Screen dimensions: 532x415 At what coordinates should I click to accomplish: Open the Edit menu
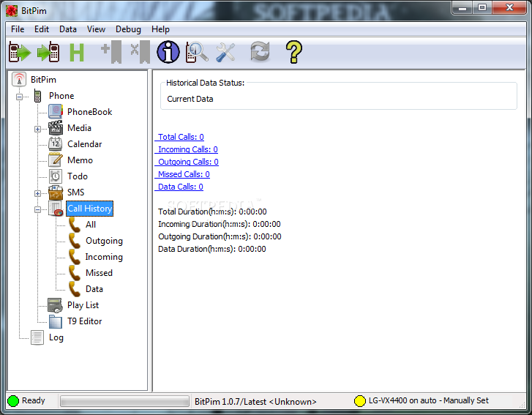click(42, 29)
